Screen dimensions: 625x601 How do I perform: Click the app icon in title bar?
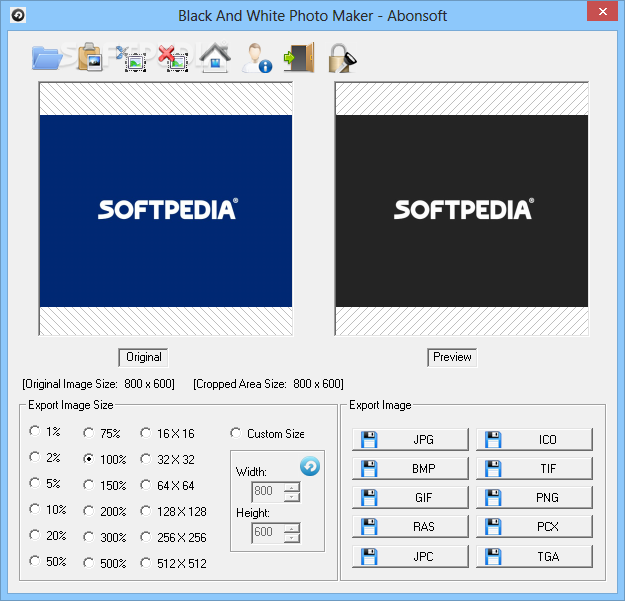point(18,16)
